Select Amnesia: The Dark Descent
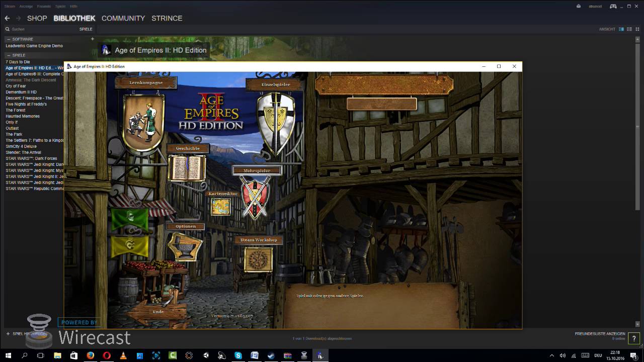Image resolution: width=644 pixels, height=362 pixels. click(31, 80)
